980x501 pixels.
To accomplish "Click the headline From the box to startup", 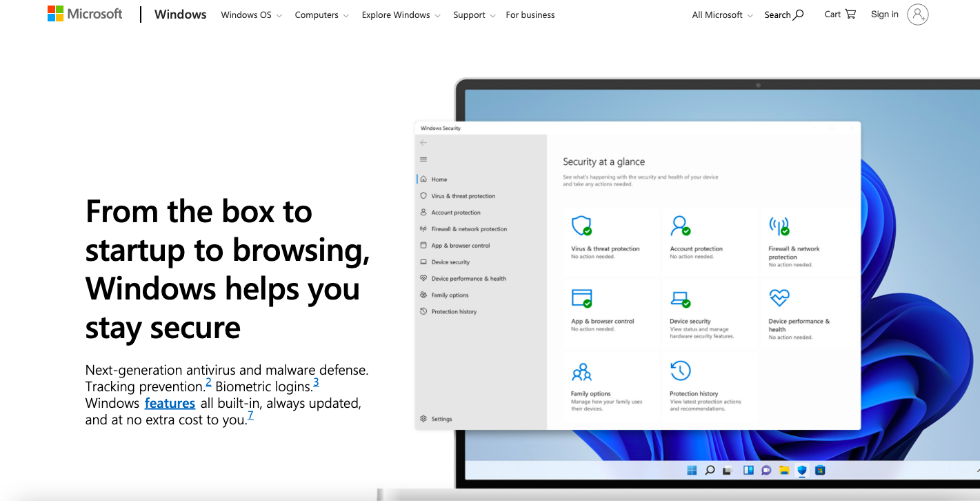I will [x=227, y=269].
